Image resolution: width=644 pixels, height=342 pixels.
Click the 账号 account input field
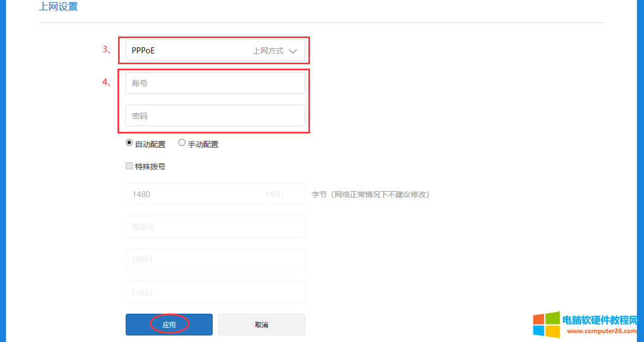coord(215,82)
